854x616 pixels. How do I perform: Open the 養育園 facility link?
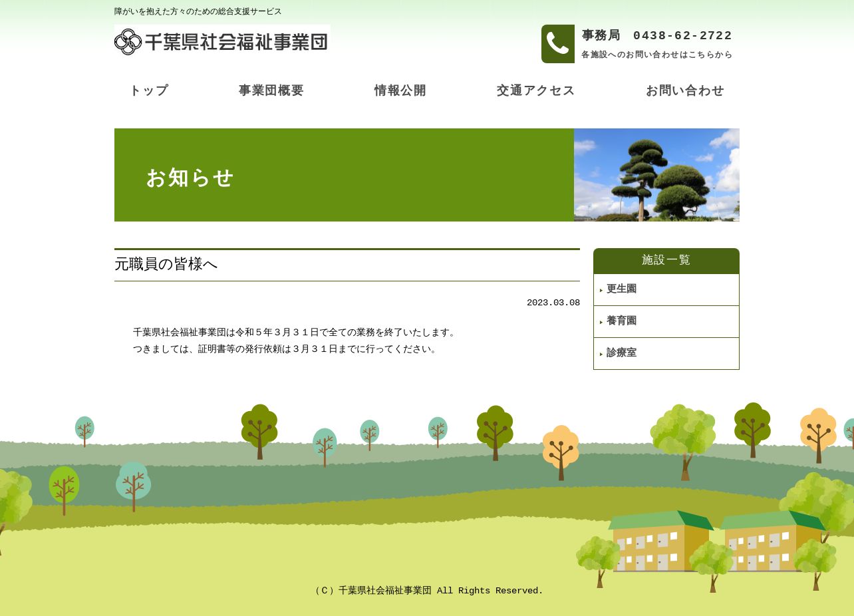tap(666, 321)
